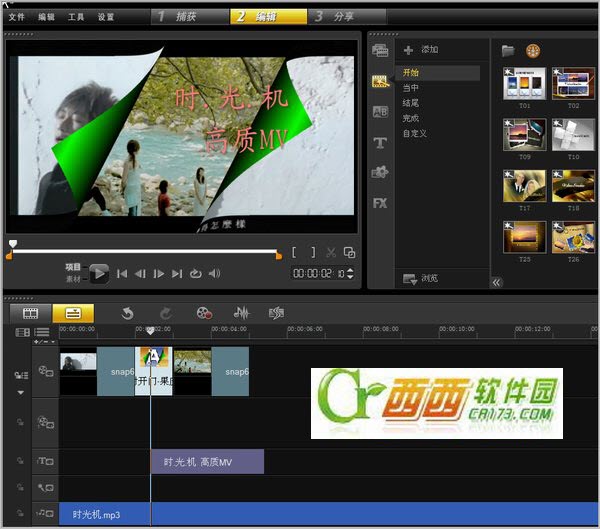Click the mark-in bracket button
Screen dimensions: 600x529
click(x=296, y=253)
